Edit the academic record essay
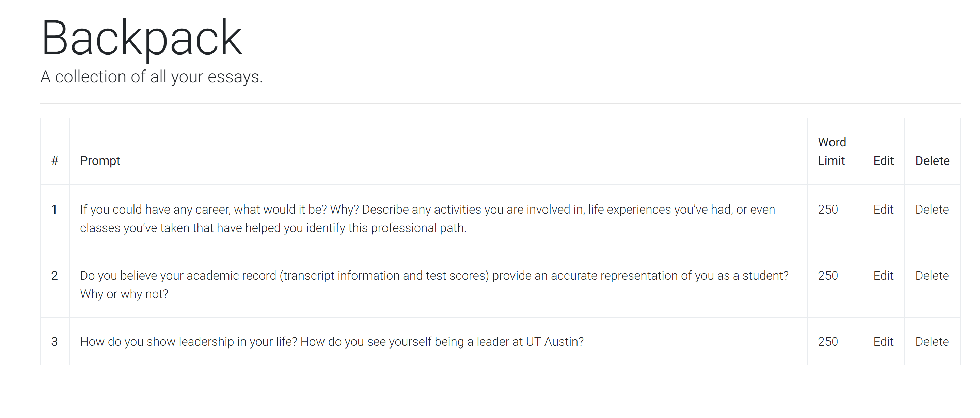The width and height of the screenshot is (980, 418). click(883, 276)
